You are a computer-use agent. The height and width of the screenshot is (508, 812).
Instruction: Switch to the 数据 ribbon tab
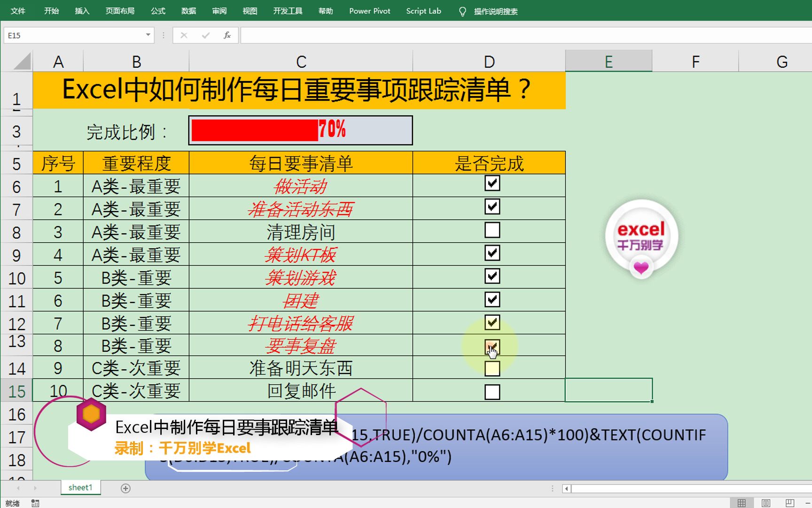pos(188,11)
